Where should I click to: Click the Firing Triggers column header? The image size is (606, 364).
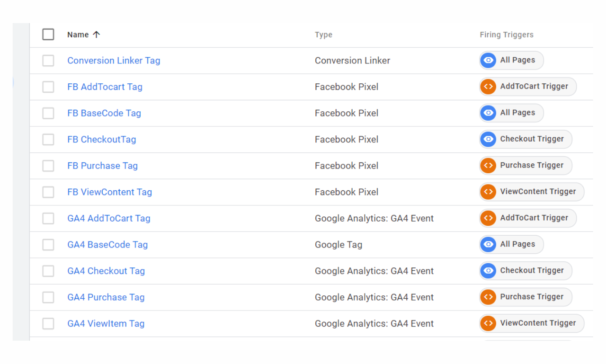click(x=506, y=35)
